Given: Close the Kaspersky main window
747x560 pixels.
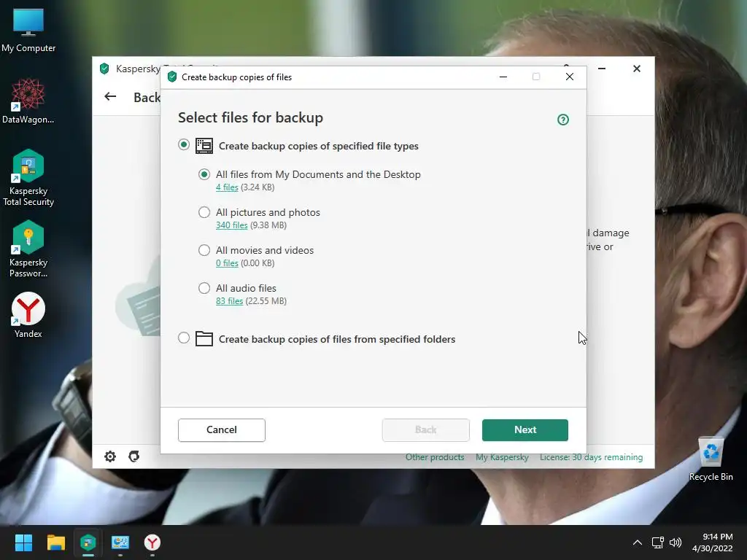Looking at the screenshot, I should pos(636,69).
